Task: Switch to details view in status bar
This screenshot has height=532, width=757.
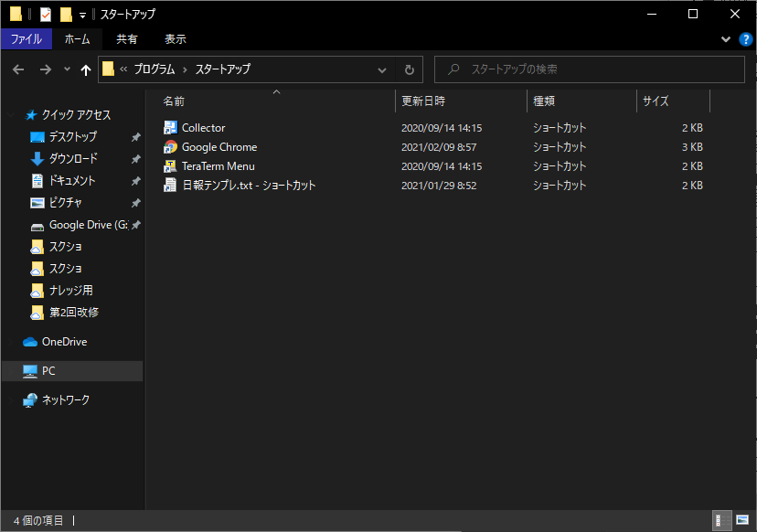Action: click(x=722, y=520)
